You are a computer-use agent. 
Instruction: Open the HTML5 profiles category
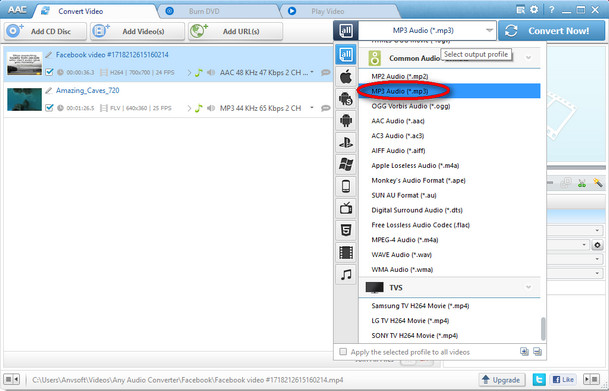click(346, 231)
